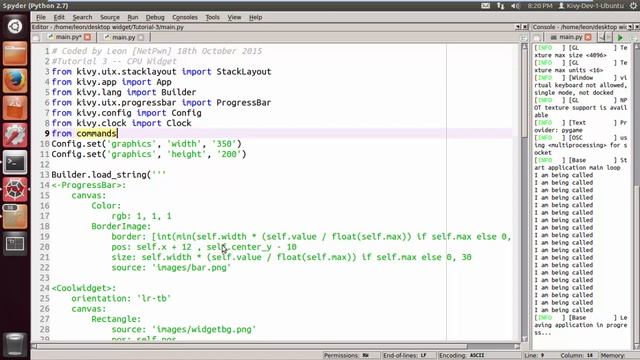Open the Kivy-Dev-1-Ubuntu user menu

591,6
